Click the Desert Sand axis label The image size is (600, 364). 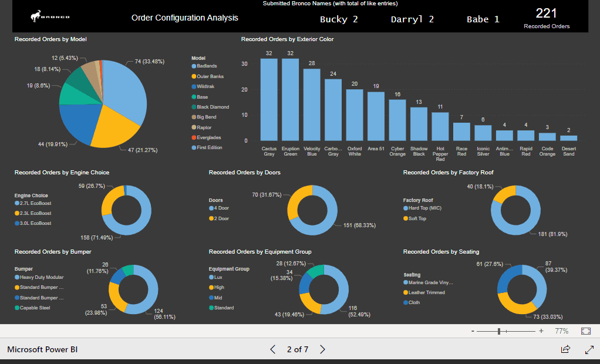tap(569, 151)
